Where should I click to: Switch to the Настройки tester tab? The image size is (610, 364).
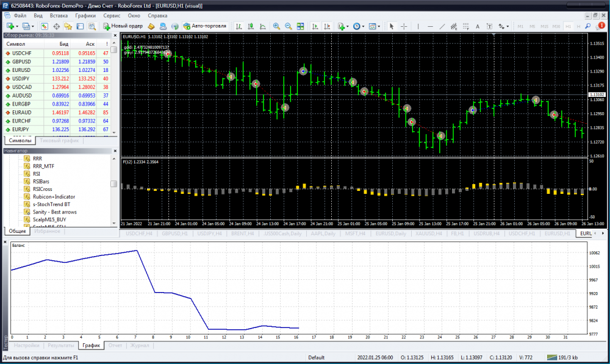tap(26, 345)
